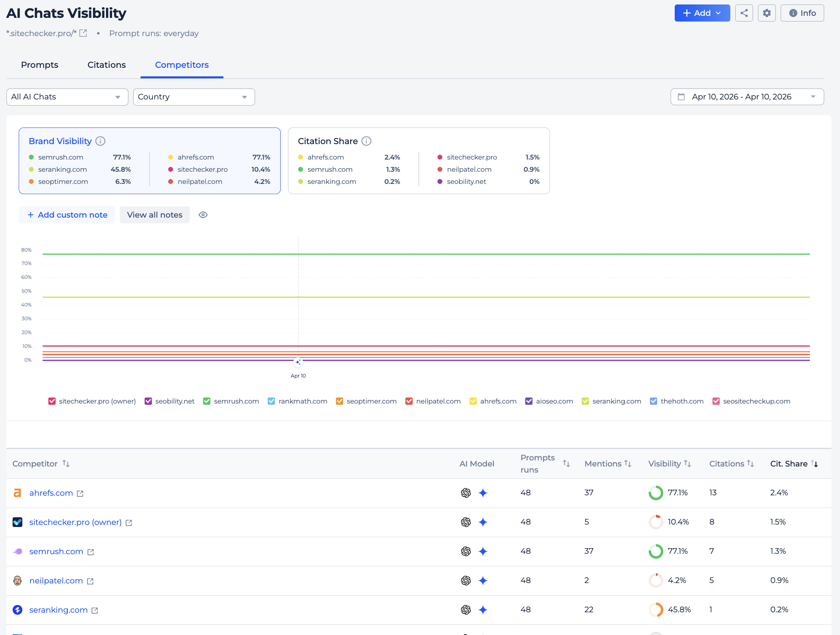Switch to the Citations tab
Screen dimensions: 840x635
click(x=106, y=65)
